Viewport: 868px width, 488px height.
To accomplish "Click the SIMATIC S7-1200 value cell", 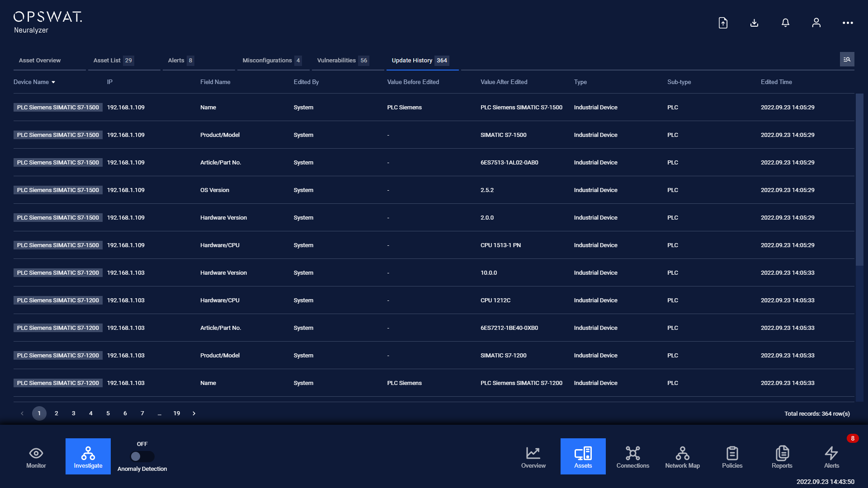I will coord(503,356).
